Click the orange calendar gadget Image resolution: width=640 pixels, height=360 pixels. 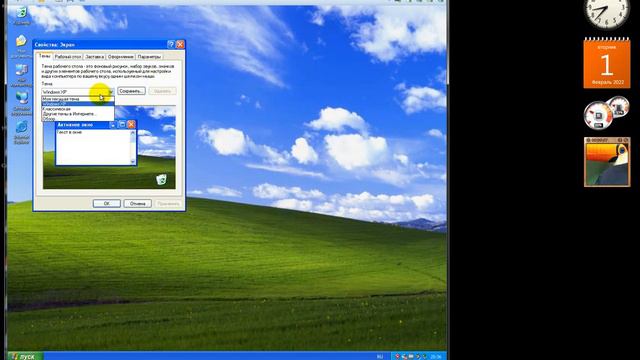[607, 63]
